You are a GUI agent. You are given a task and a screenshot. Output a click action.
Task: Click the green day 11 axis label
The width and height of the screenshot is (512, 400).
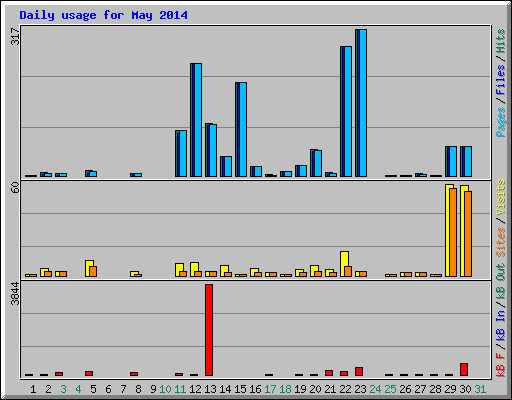pos(180,389)
